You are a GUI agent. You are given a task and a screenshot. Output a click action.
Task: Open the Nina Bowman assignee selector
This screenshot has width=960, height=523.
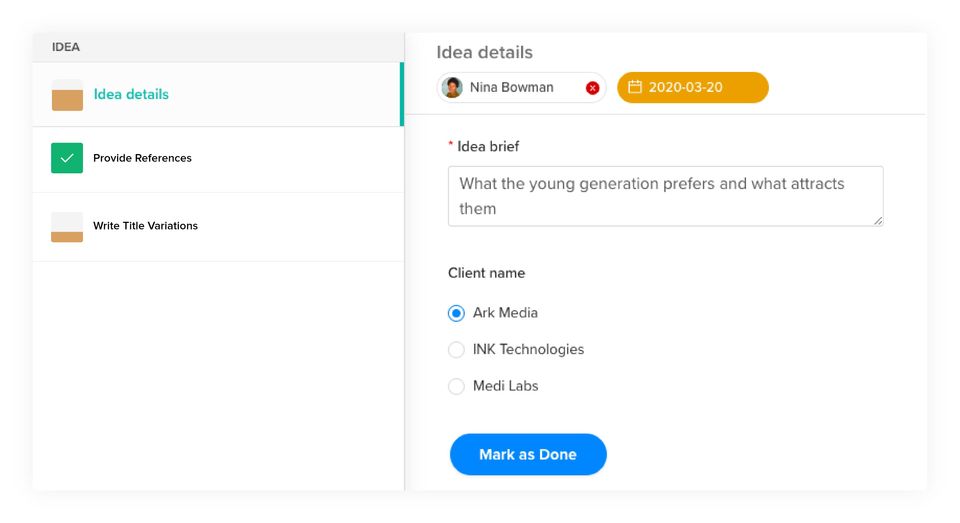tap(521, 87)
